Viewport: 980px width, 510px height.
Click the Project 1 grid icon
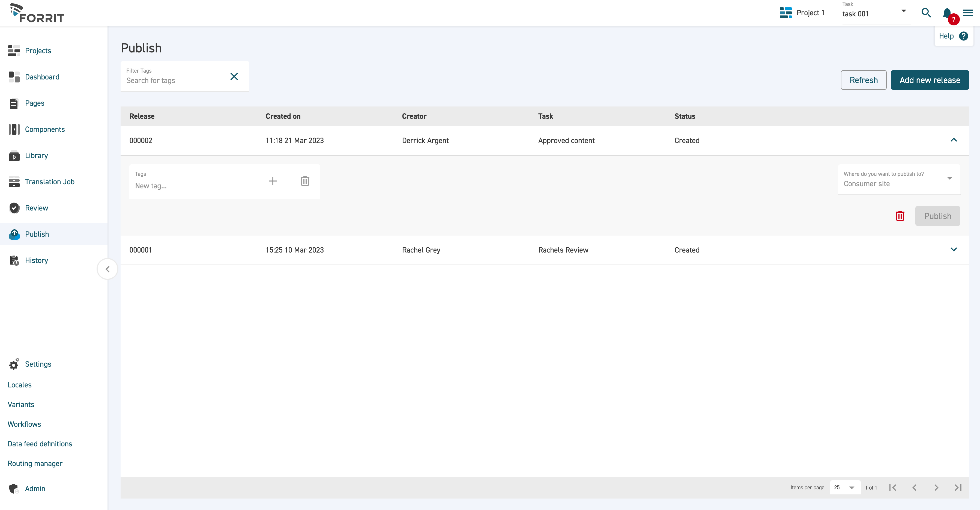785,13
